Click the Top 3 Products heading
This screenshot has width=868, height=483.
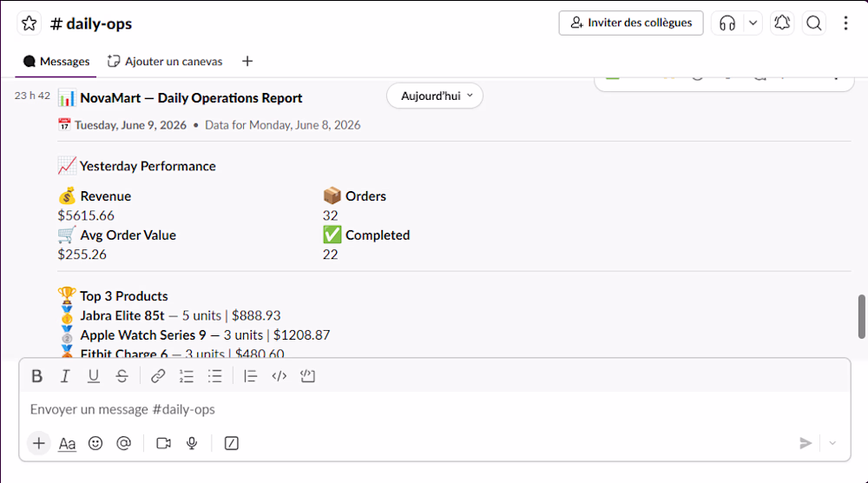[x=123, y=296]
